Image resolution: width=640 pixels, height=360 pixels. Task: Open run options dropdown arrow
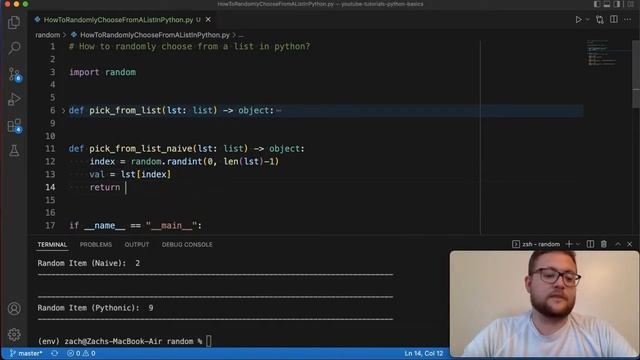pos(587,20)
